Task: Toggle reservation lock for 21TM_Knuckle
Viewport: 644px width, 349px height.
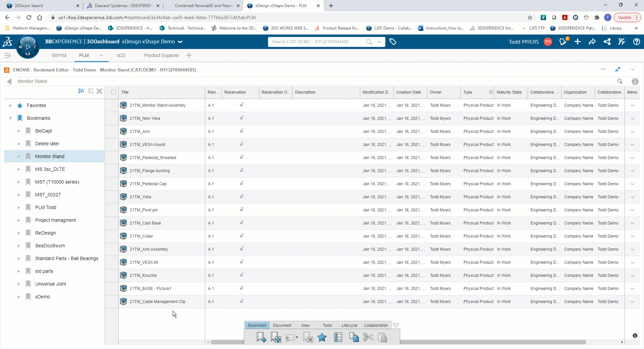Action: point(241,275)
